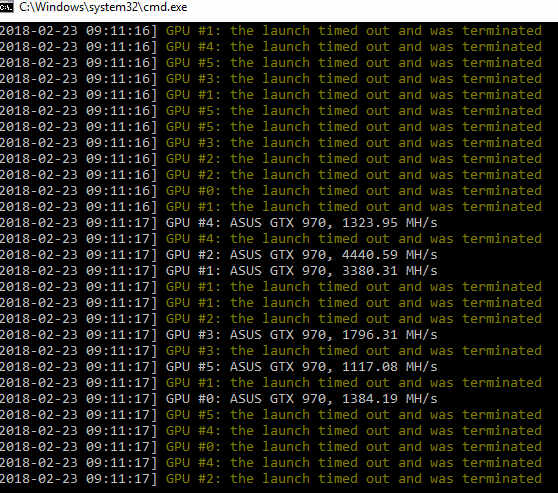Click the "GTX 970" text on the GPU #2 line
The image size is (558, 493).
pos(298,255)
